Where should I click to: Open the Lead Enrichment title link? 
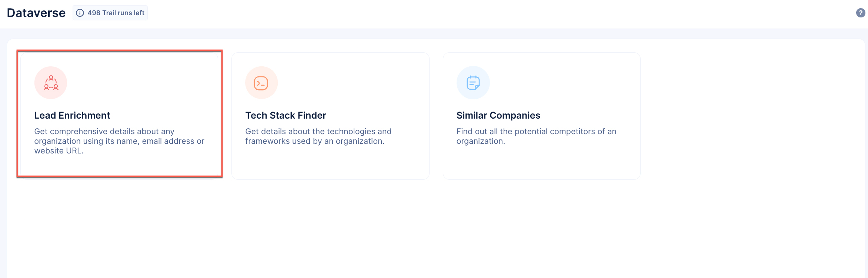tap(72, 115)
